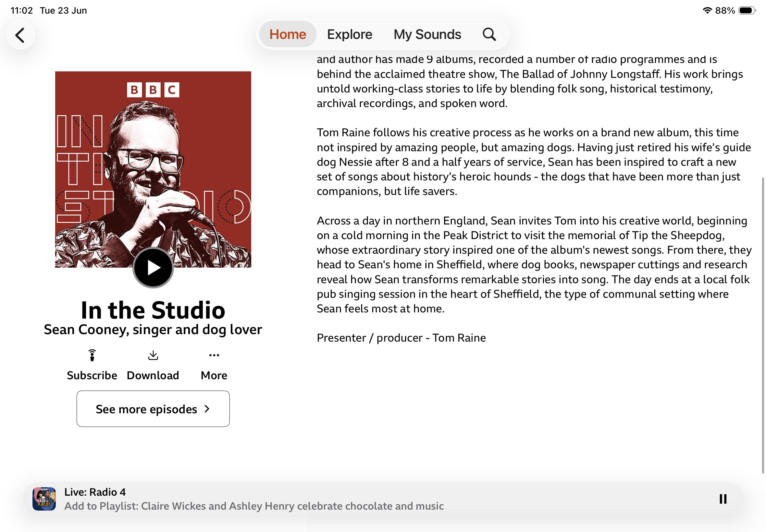766x532 pixels.
Task: Tap the 88% battery percentage
Action: pyautogui.click(x=725, y=10)
